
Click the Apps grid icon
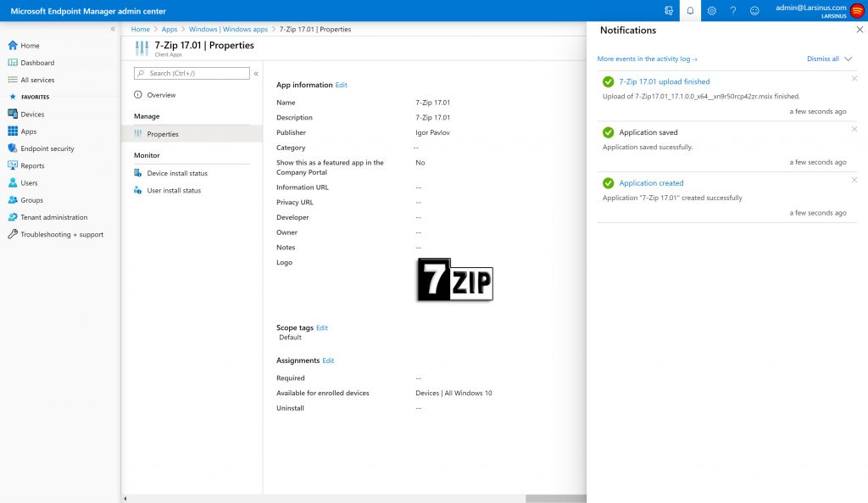[13, 131]
